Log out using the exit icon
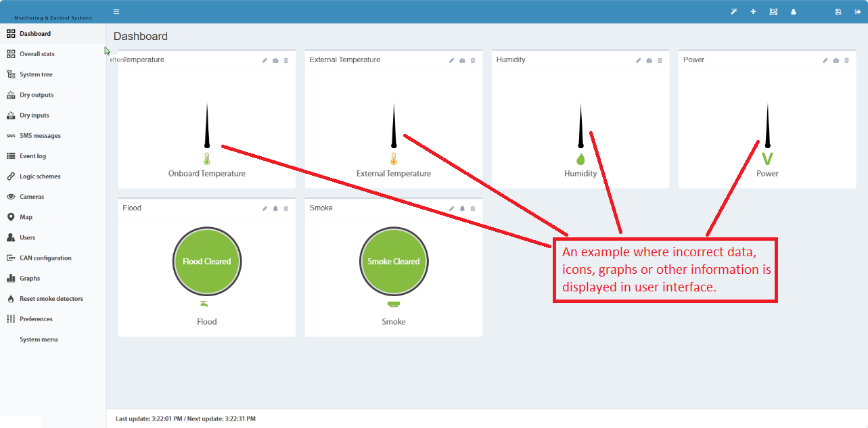 (857, 11)
